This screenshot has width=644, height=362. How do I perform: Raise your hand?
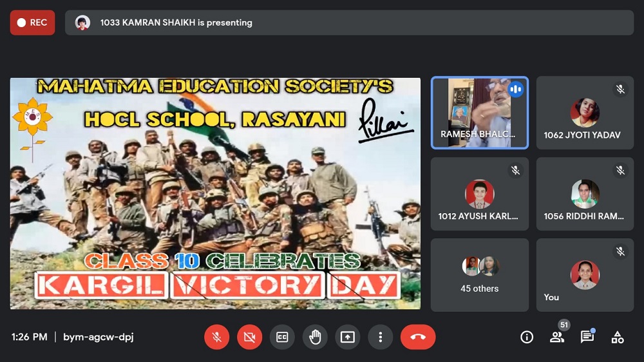315,337
